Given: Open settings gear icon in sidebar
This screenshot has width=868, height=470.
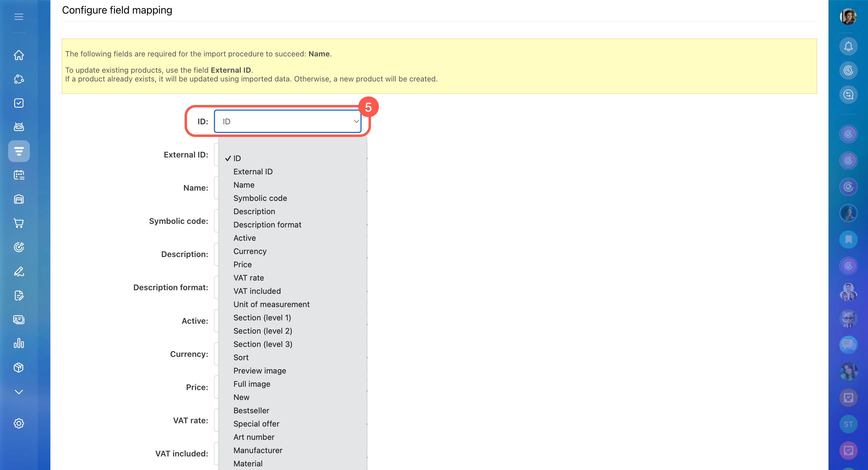Looking at the screenshot, I should pos(19,423).
